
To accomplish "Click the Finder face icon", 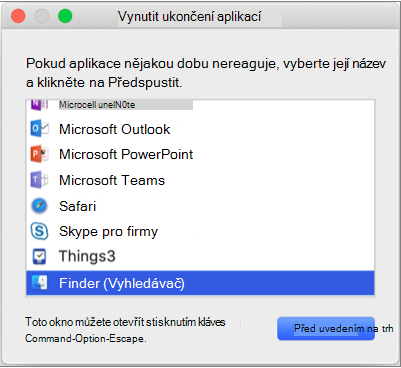I will coord(39,283).
